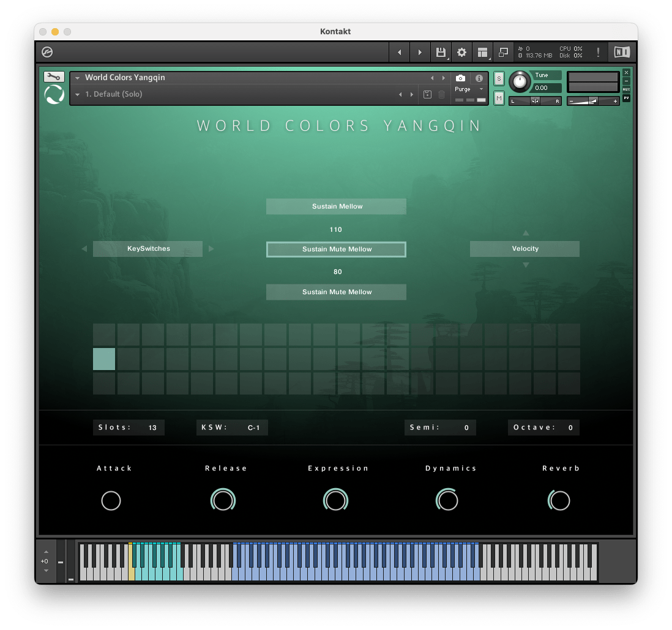Decrease volume with minus on volume slider
This screenshot has width=672, height=630.
(571, 102)
